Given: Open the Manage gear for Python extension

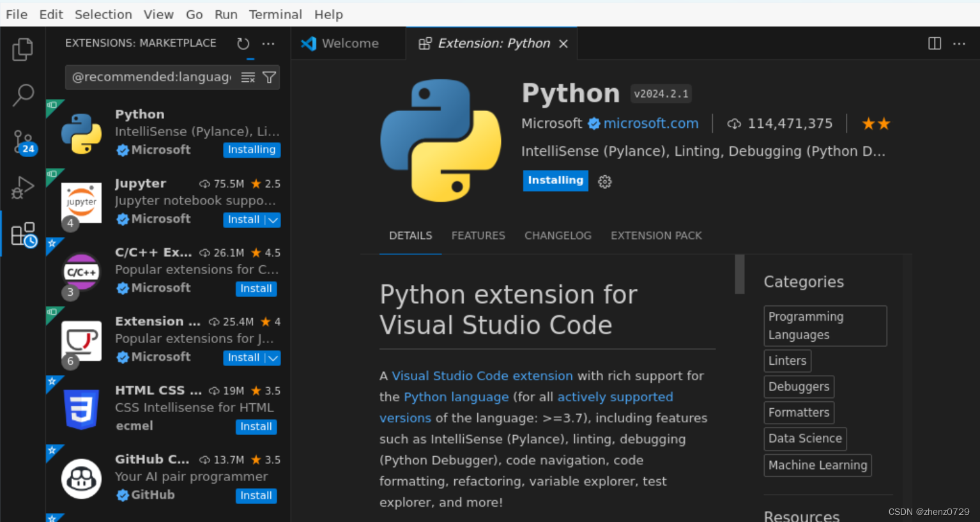Looking at the screenshot, I should point(604,181).
